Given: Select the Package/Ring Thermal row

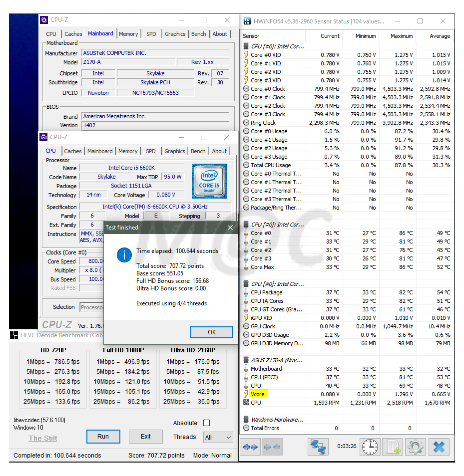Looking at the screenshot, I should pyautogui.click(x=347, y=208).
